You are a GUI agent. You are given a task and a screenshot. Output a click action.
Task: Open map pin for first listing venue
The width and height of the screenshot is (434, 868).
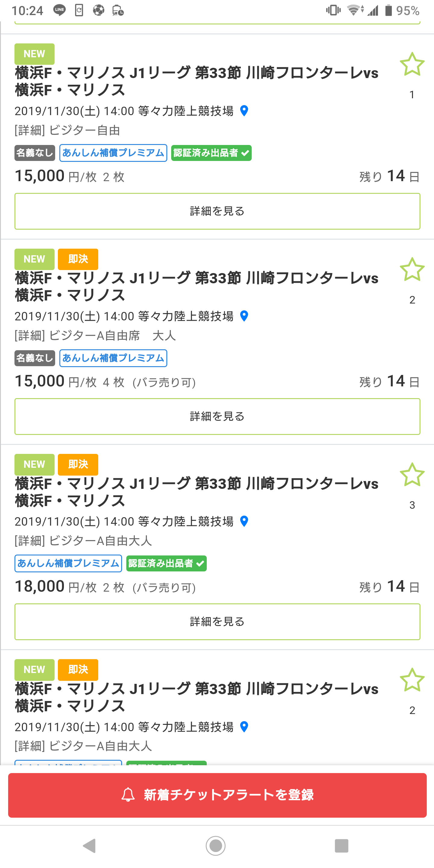[x=244, y=111]
